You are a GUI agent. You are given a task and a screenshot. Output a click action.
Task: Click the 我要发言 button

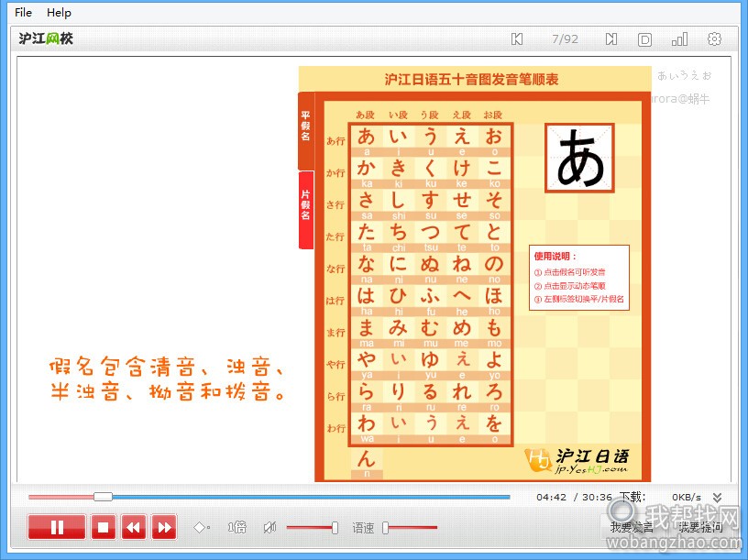[632, 527]
